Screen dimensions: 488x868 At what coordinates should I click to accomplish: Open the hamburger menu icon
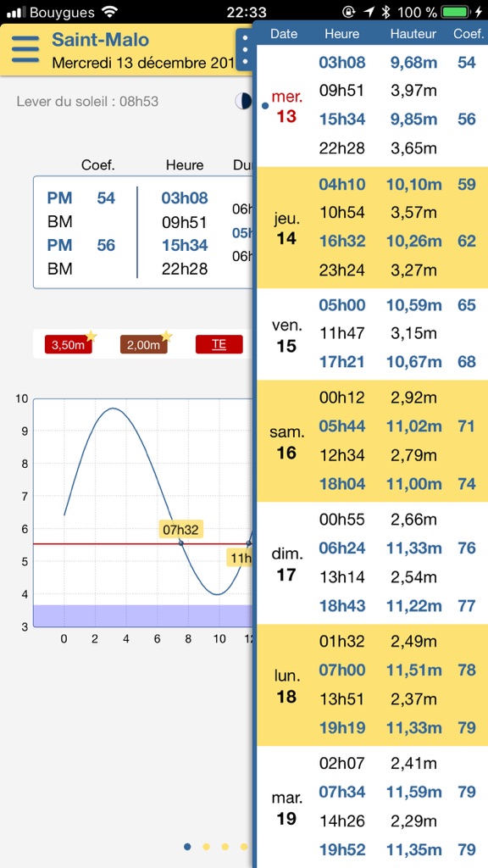coord(25,49)
